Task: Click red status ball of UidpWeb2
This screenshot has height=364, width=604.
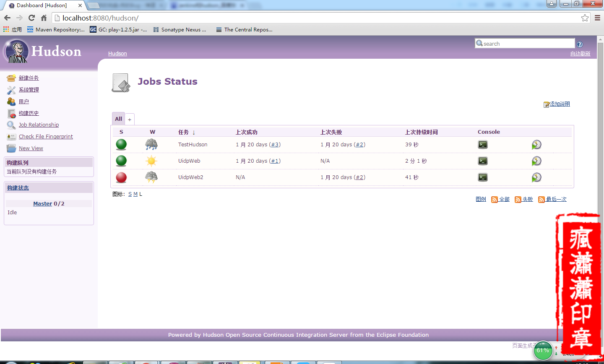Action: pos(121,177)
